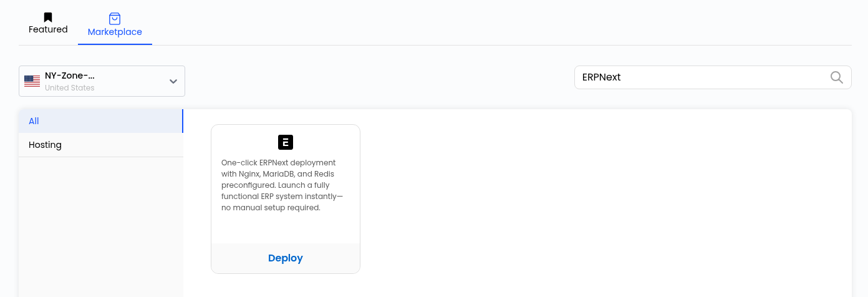Click the blue active bar beside All
The width and height of the screenshot is (868, 297).
183,121
